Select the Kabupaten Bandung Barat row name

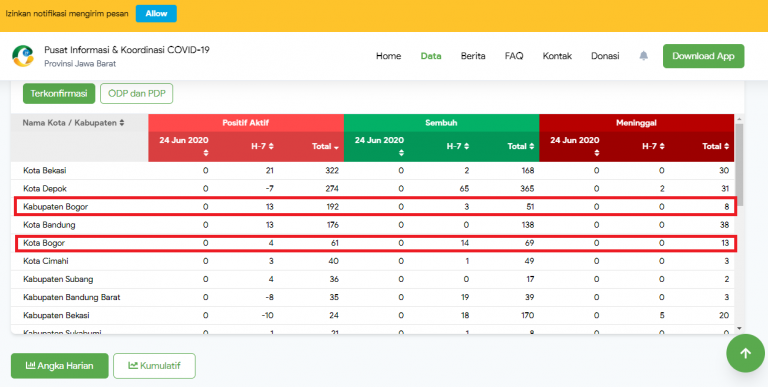click(x=72, y=297)
